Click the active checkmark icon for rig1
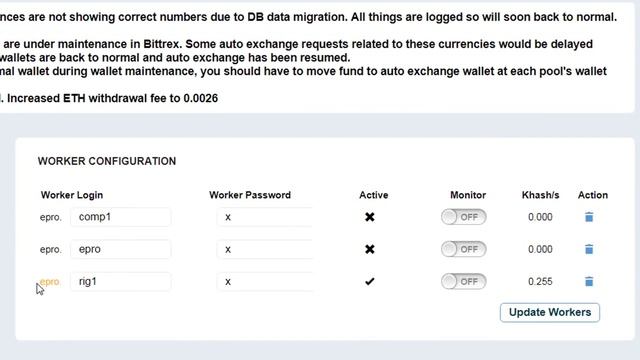The image size is (640, 360). [369, 281]
